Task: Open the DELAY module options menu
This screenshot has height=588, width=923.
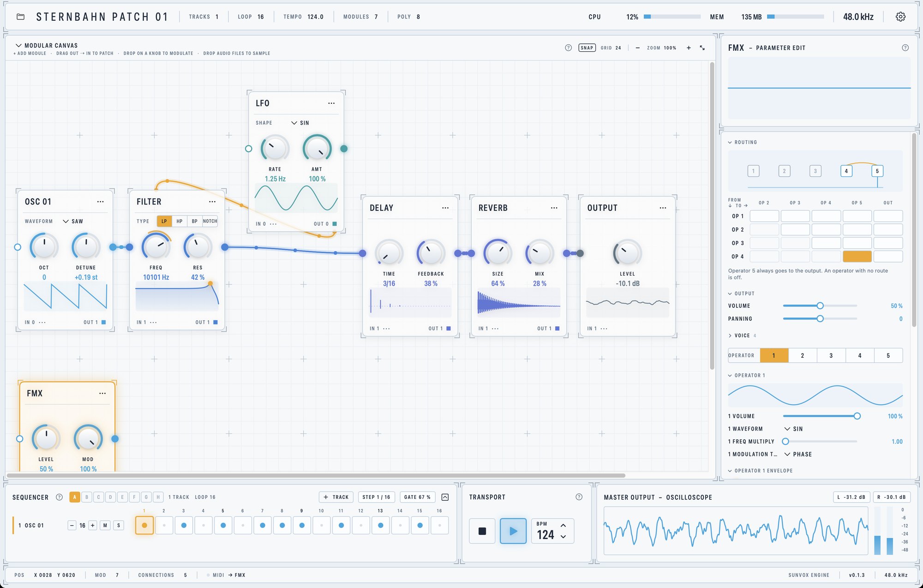Action: tap(445, 208)
